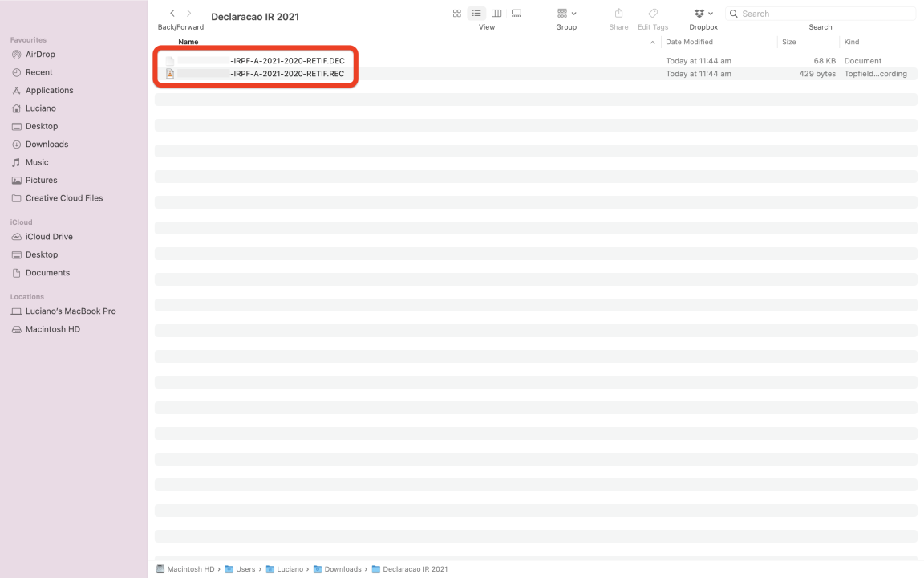
Task: Switch to column view mode
Action: (496, 14)
